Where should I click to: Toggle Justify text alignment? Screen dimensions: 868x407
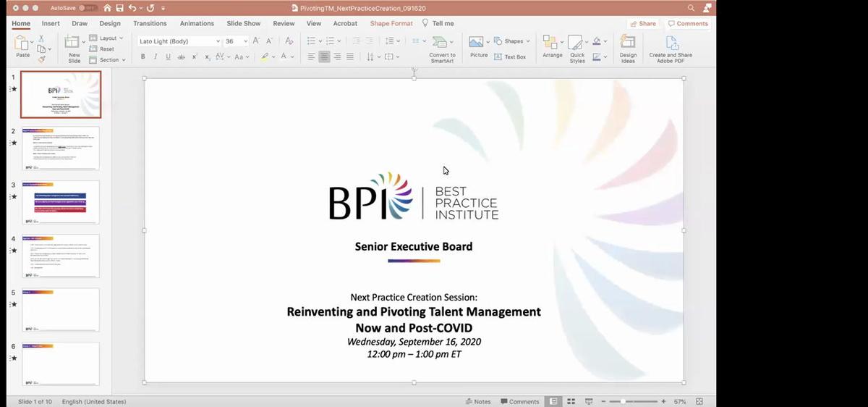click(350, 56)
